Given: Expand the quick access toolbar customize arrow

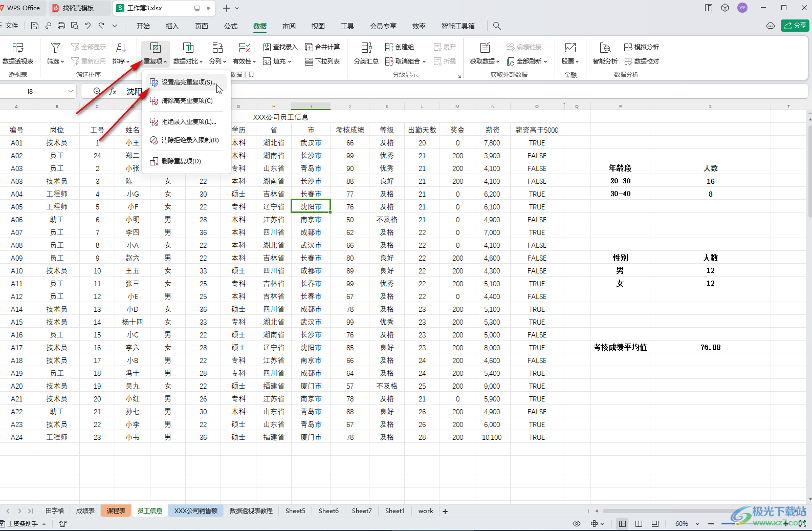Looking at the screenshot, I should tap(115, 26).
